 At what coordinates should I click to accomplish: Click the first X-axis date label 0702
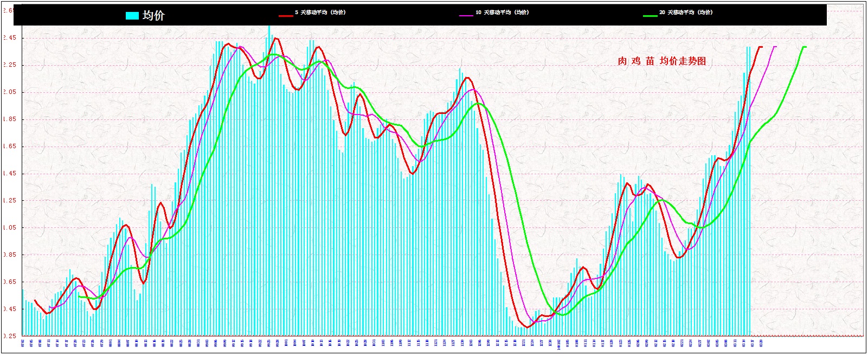point(23,344)
